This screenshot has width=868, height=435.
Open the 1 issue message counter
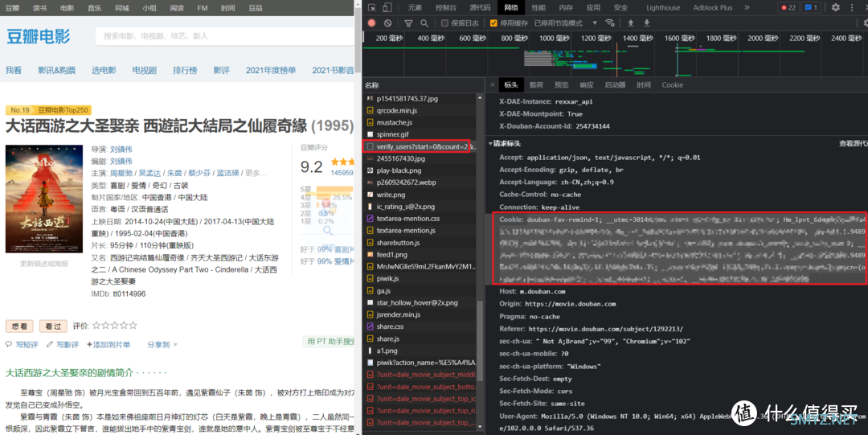pyautogui.click(x=811, y=8)
